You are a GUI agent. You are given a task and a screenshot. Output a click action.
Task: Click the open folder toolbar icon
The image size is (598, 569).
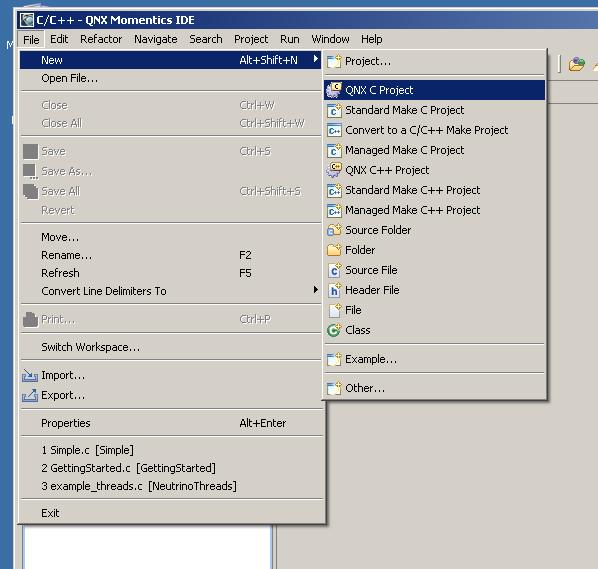point(577,64)
